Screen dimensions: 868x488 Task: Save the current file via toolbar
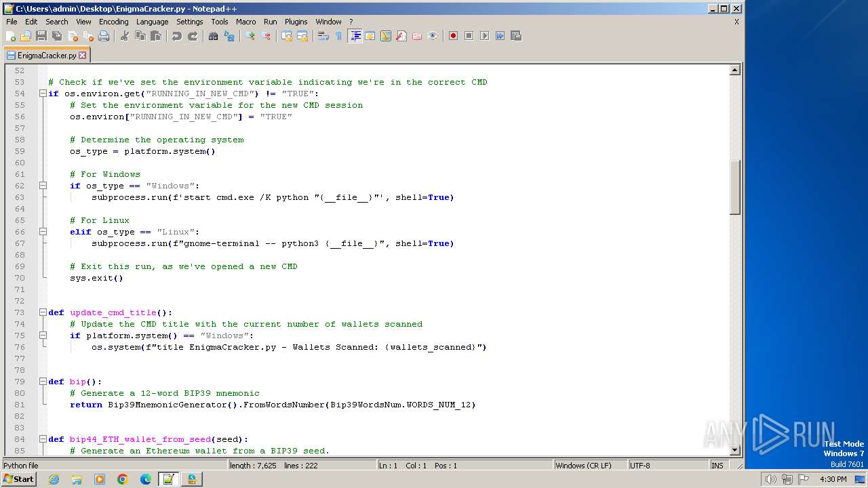point(41,36)
